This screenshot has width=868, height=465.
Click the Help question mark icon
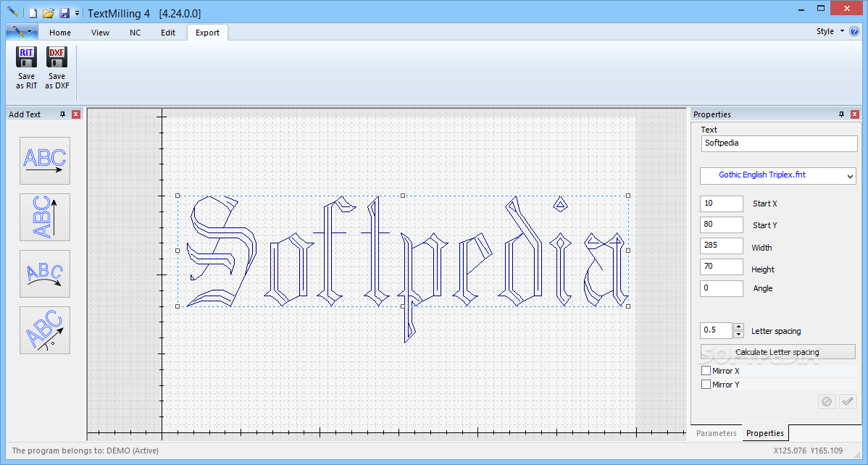tap(854, 32)
